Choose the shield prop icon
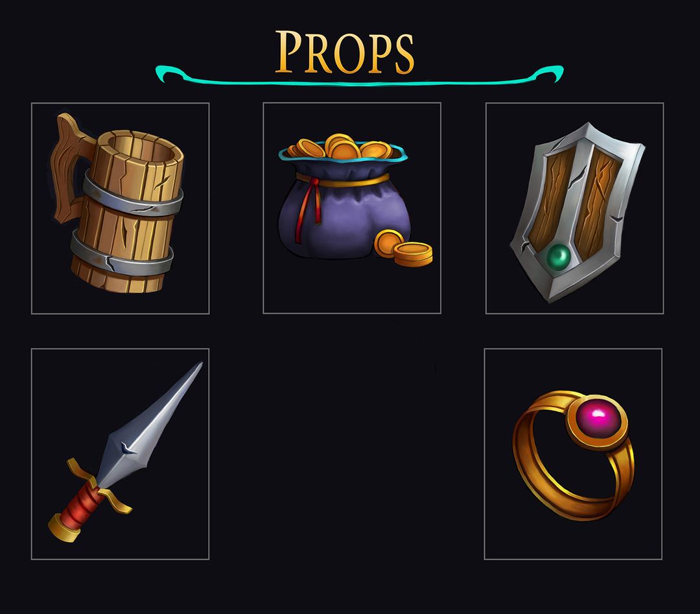Image resolution: width=700 pixels, height=614 pixels. [577, 212]
